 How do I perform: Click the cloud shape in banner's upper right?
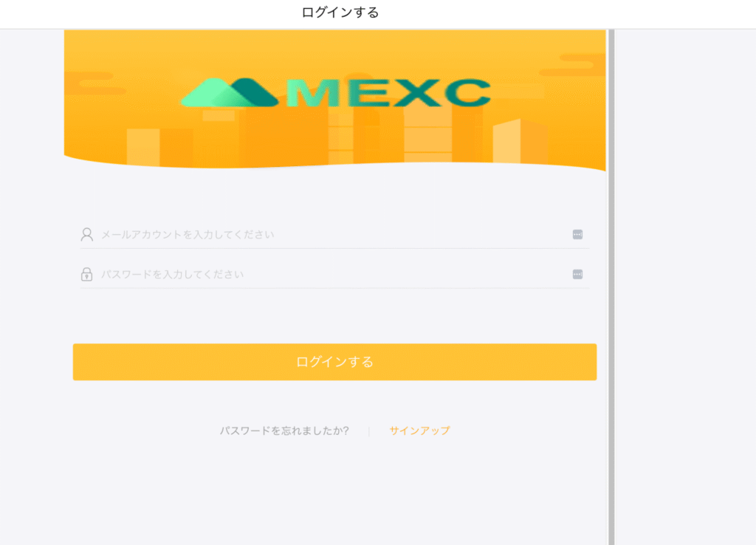click(572, 66)
